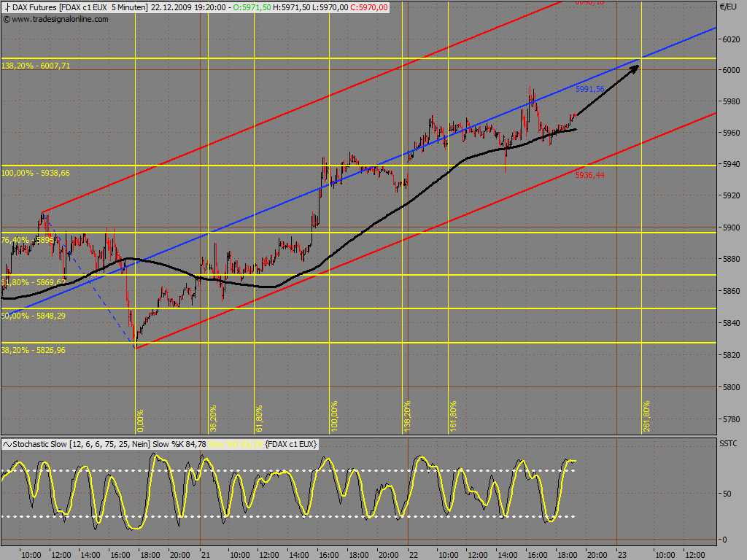The image size is (747, 560).
Task: Click the 22 date label on time axis
Action: pos(414,555)
